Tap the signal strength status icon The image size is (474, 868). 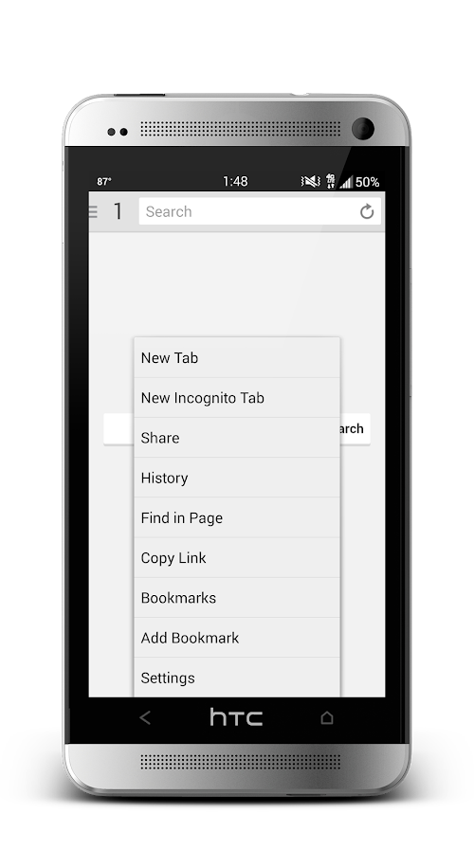[x=346, y=182]
